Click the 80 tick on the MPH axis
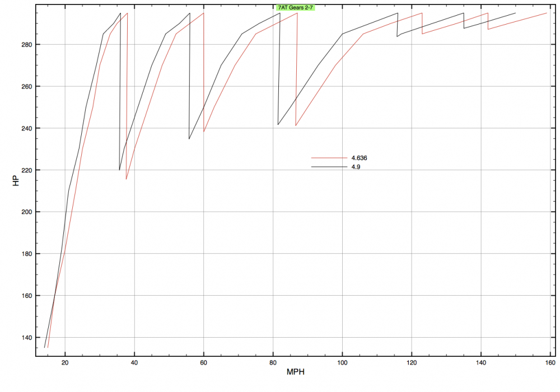Image resolution: width=560 pixels, height=392 pixels. click(273, 363)
